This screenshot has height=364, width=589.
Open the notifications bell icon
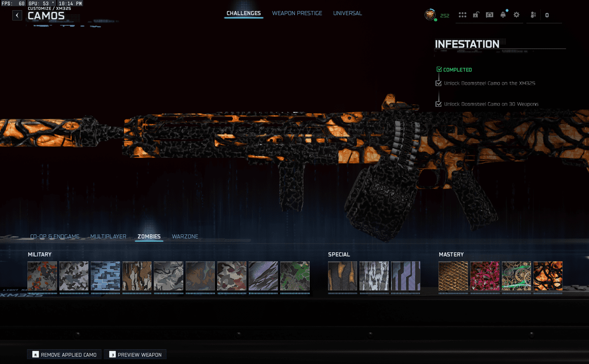pos(503,15)
